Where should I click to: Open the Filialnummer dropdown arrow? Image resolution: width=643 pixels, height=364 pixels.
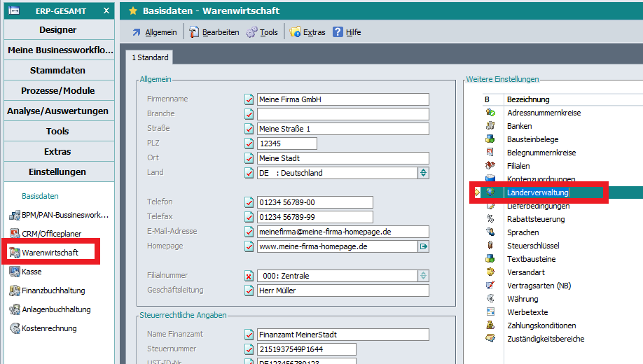coord(423,276)
